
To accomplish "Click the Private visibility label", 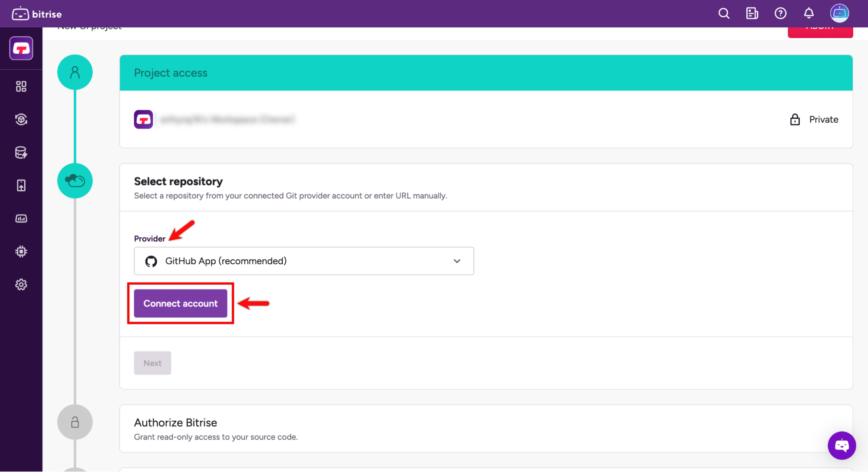I will [x=824, y=119].
